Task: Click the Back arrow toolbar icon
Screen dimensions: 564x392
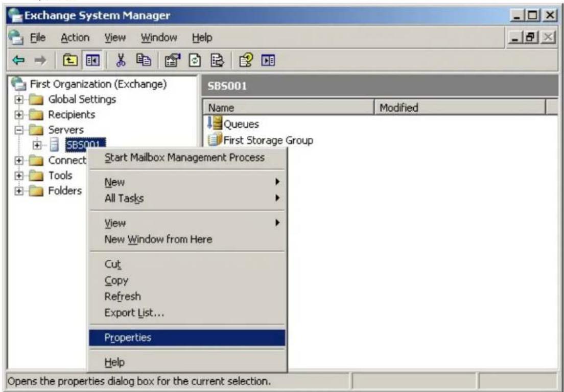Action: click(x=18, y=60)
